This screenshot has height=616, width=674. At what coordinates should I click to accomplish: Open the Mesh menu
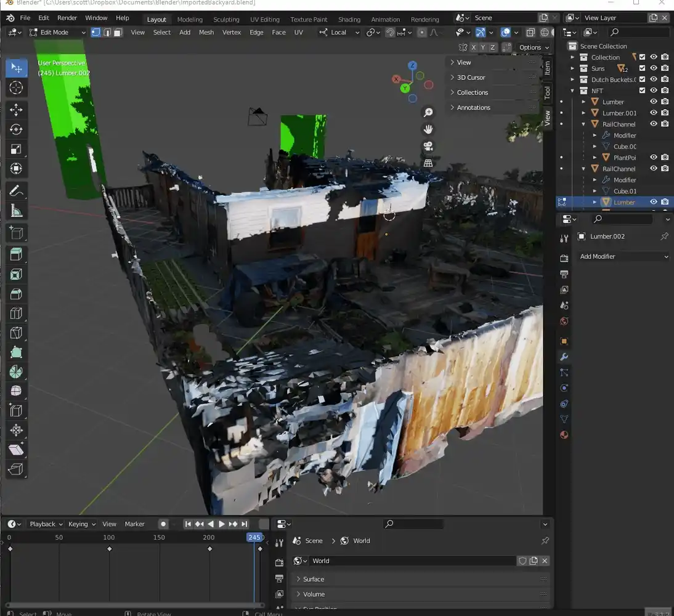[x=206, y=32]
